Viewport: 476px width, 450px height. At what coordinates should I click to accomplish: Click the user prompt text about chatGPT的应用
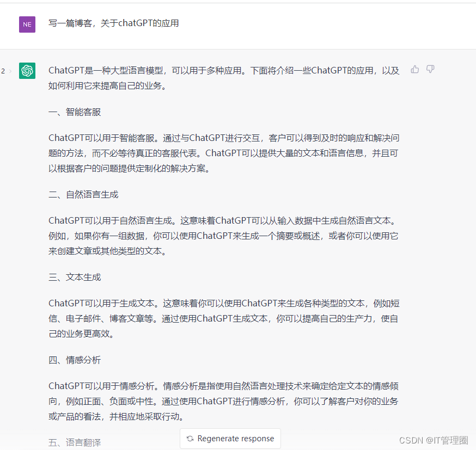pyautogui.click(x=113, y=23)
